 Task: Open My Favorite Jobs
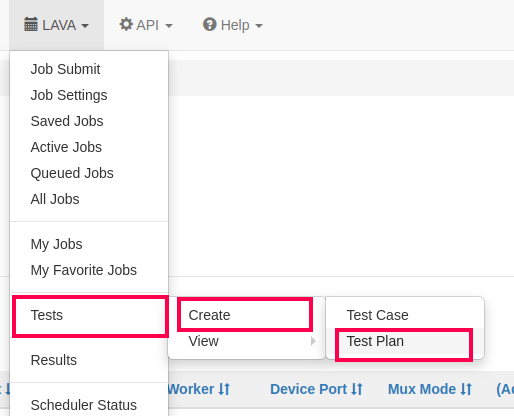click(x=89, y=270)
